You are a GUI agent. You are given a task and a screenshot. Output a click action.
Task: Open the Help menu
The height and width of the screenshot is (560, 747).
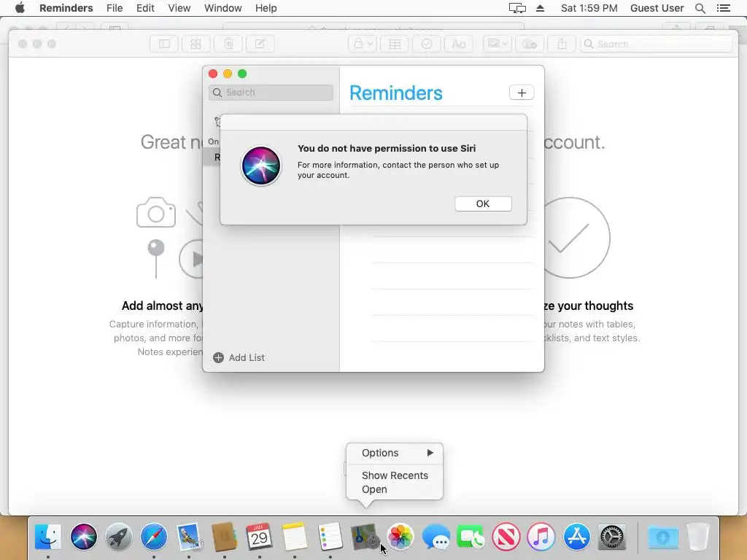pos(266,8)
